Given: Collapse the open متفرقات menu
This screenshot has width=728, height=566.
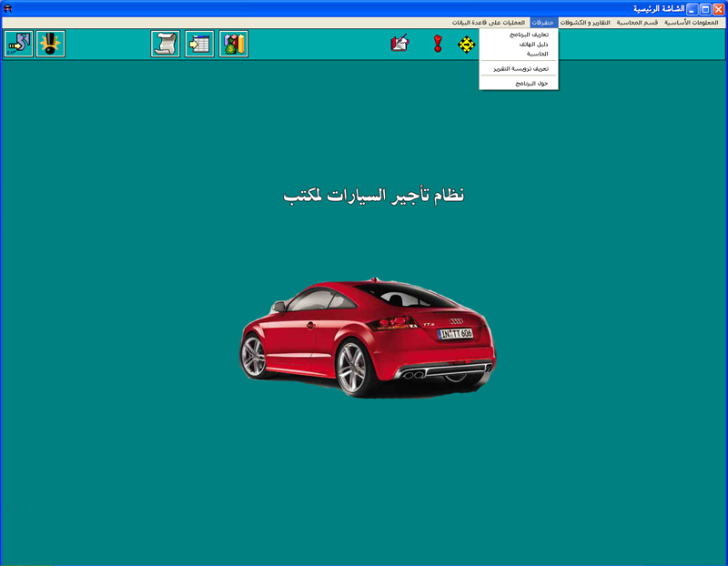Looking at the screenshot, I should click(542, 22).
